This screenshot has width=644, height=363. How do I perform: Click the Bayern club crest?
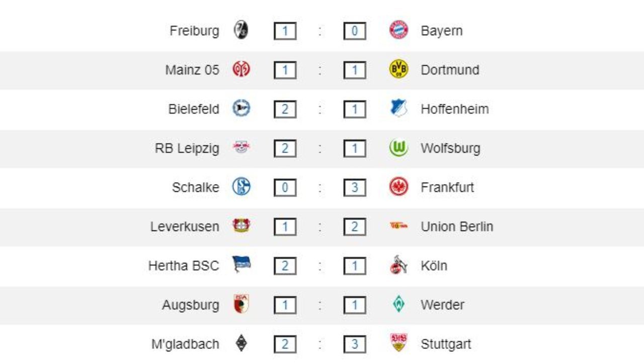pos(398,30)
